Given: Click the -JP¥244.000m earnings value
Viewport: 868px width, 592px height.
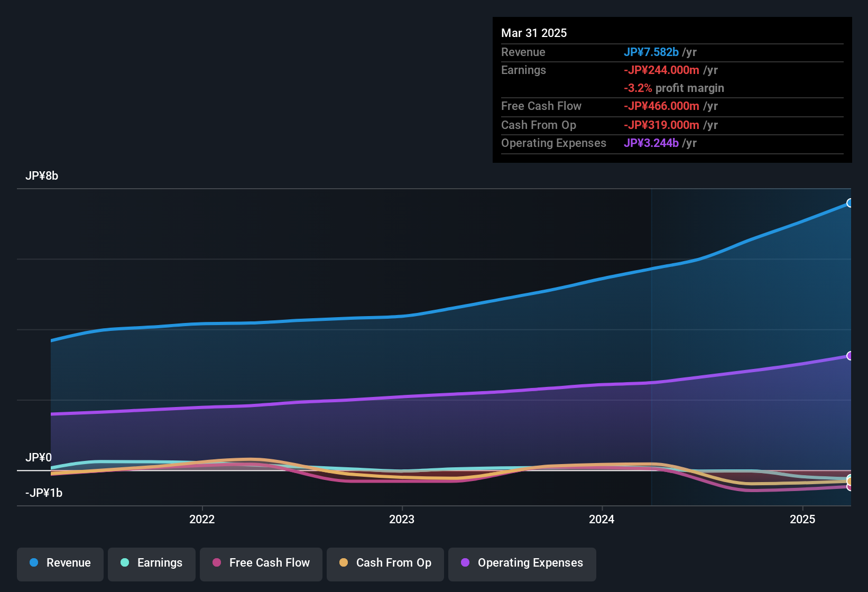Looking at the screenshot, I should [661, 70].
